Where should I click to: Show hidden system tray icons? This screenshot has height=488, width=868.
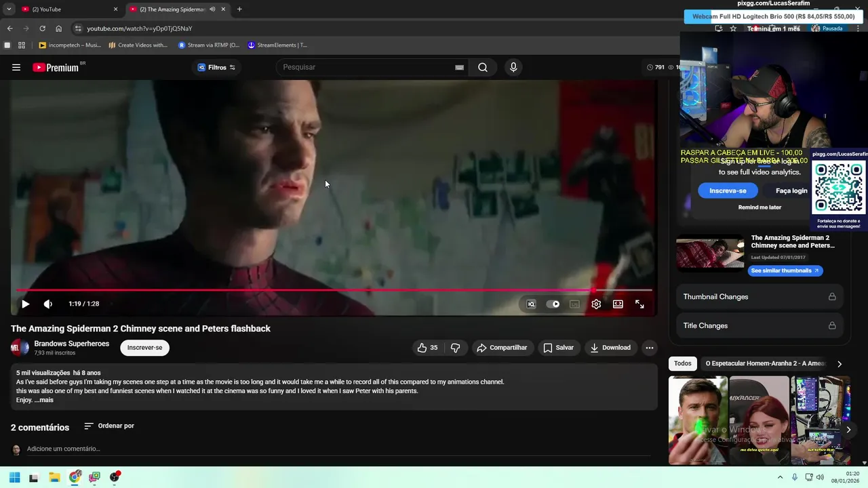[x=780, y=477]
